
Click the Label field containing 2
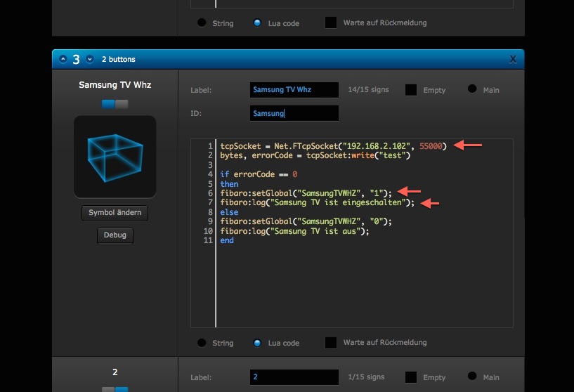(x=294, y=377)
